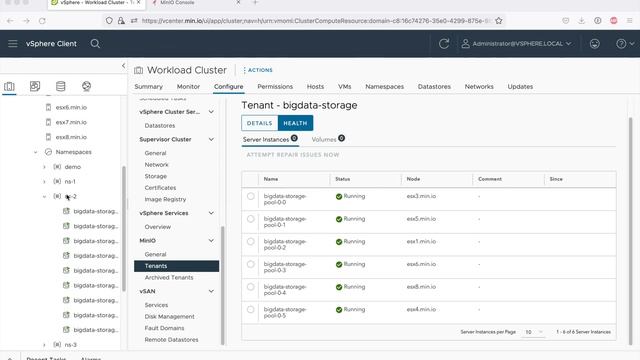Expand the ns-1 namespace

[44, 182]
